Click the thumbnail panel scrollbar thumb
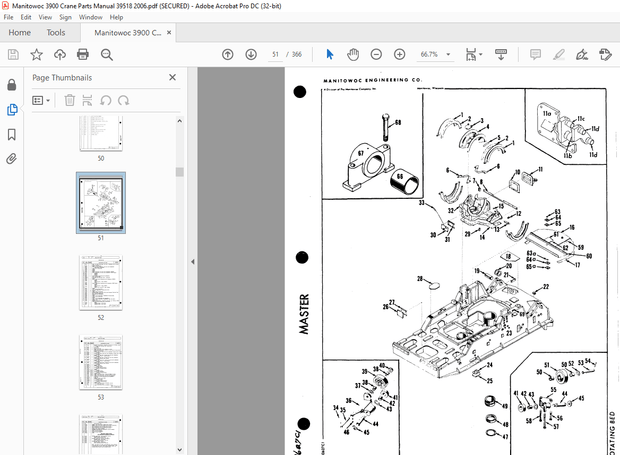The image size is (620, 455). pos(180,172)
